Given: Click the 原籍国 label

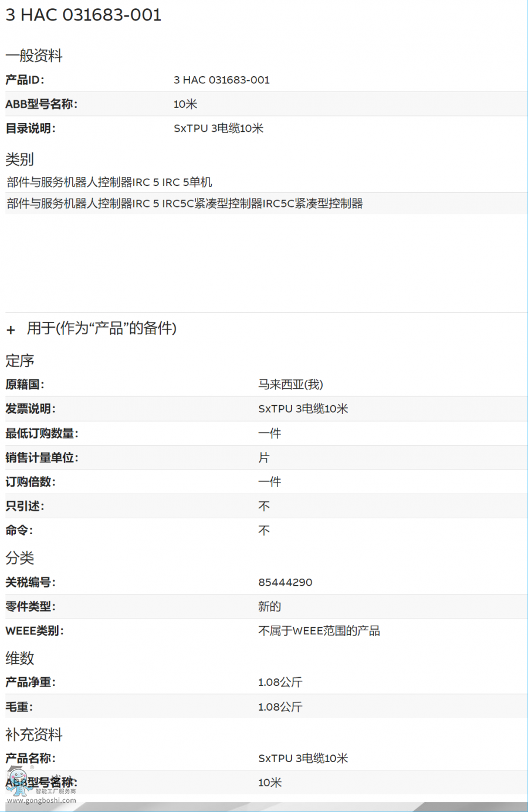Looking at the screenshot, I should click(25, 385).
